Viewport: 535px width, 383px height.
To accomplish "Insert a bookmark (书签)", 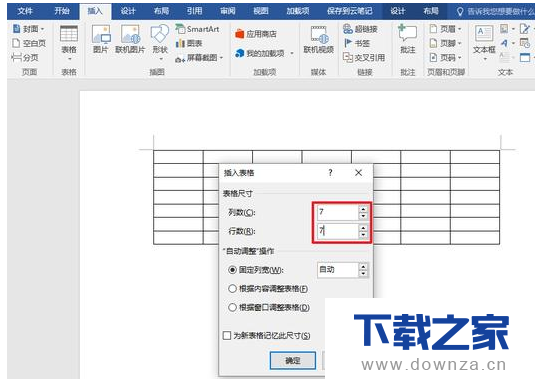I will [x=357, y=43].
